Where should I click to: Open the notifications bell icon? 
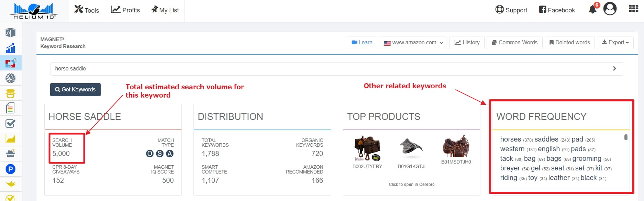point(593,9)
